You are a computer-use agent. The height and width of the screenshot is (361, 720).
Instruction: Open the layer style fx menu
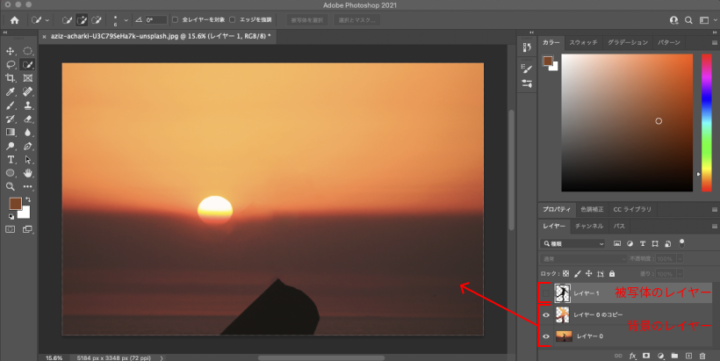pos(632,356)
